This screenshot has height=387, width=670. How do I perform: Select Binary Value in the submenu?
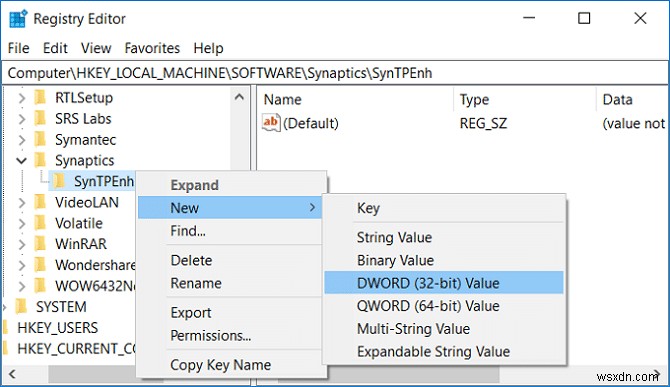pyautogui.click(x=444, y=260)
